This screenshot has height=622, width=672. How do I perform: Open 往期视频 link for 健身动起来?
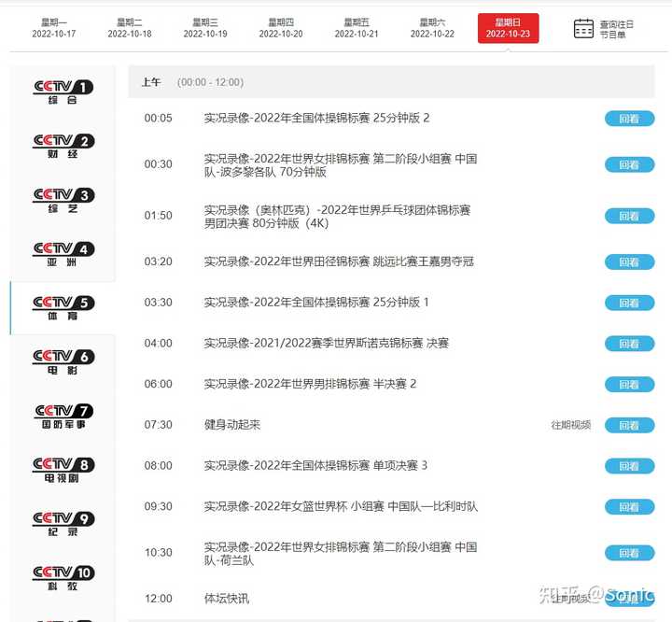[x=571, y=425]
